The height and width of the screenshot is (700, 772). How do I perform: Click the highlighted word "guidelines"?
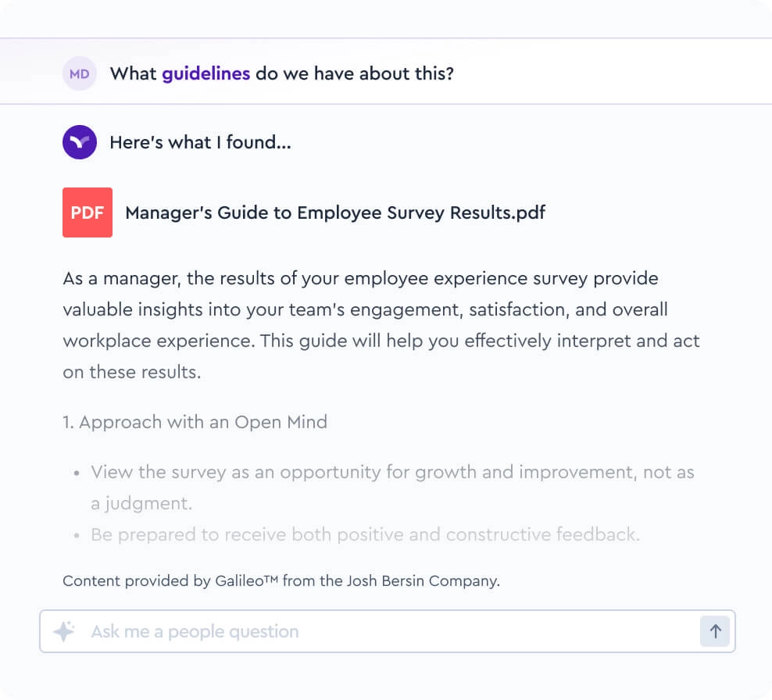tap(206, 74)
